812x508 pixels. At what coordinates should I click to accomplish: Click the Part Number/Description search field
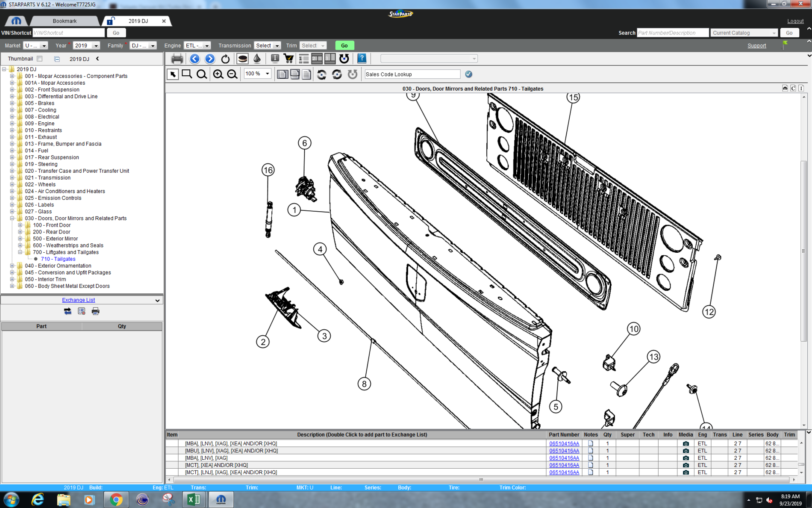(x=672, y=33)
